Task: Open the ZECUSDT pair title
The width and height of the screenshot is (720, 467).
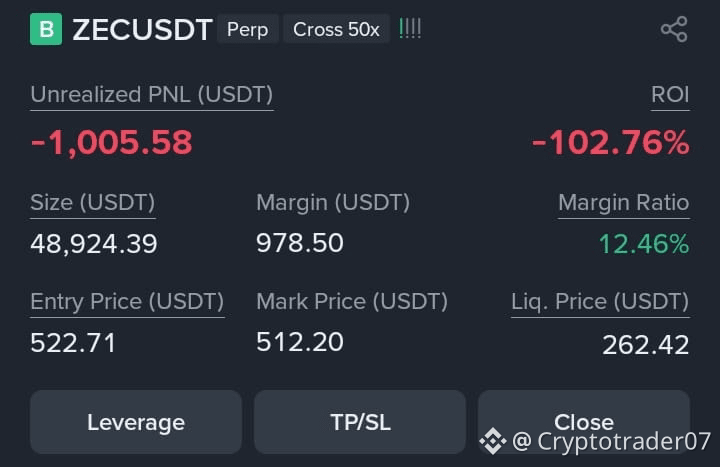Action: (142, 29)
